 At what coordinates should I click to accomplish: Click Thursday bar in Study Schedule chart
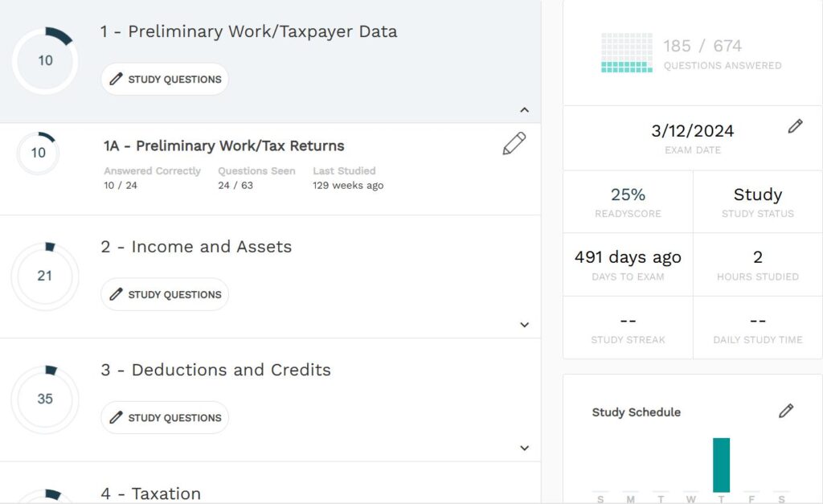(721, 465)
